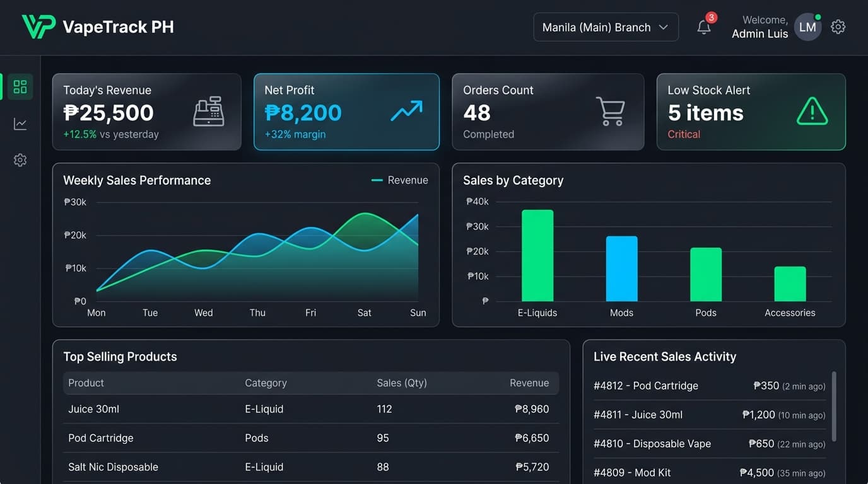Click the Accessories bar in the chart
Viewport: 868px width, 484px height.
tap(790, 284)
